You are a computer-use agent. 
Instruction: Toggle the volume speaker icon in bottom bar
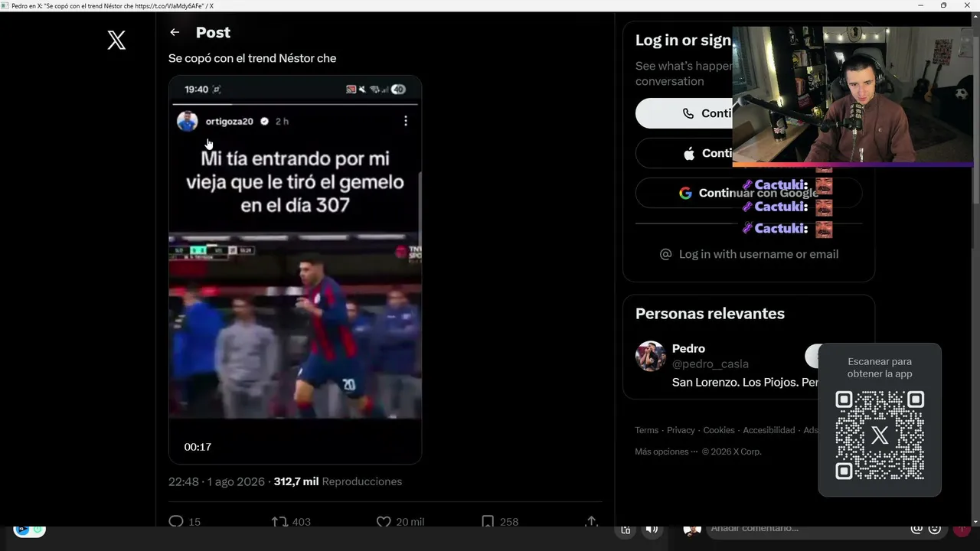coord(652,529)
